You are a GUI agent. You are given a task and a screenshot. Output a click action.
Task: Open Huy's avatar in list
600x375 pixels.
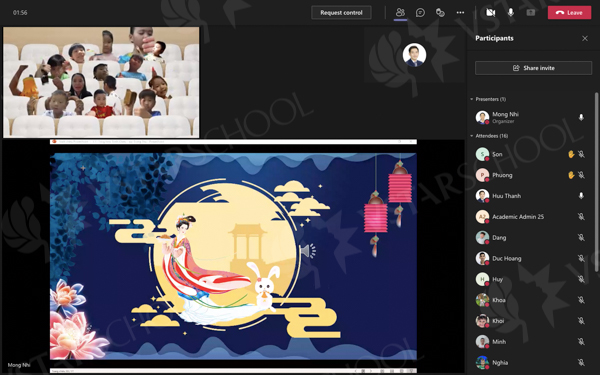pos(482,279)
